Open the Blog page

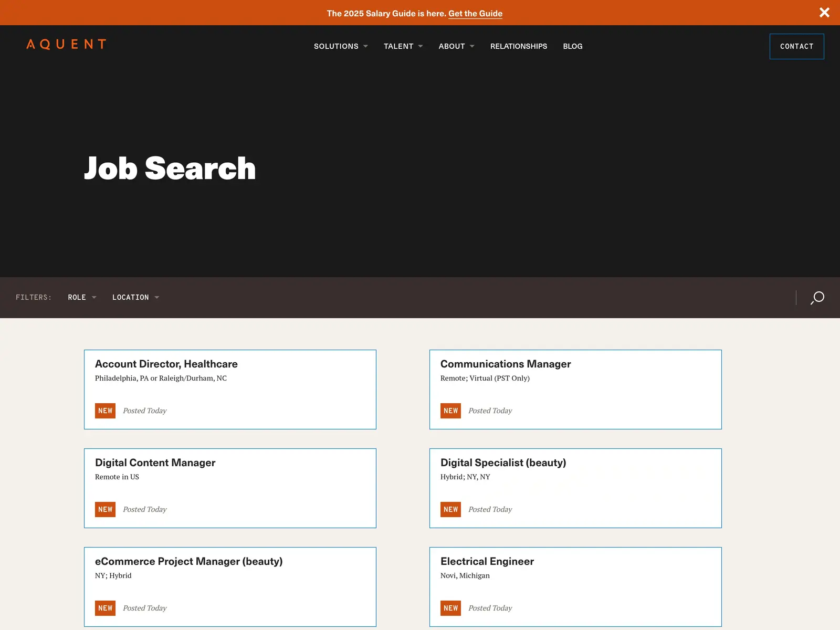(x=573, y=46)
